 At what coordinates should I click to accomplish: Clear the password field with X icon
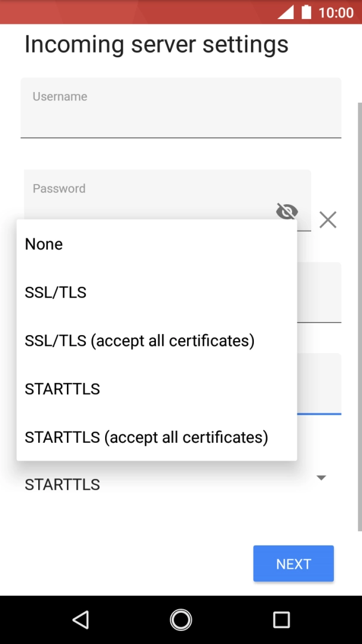point(327,220)
